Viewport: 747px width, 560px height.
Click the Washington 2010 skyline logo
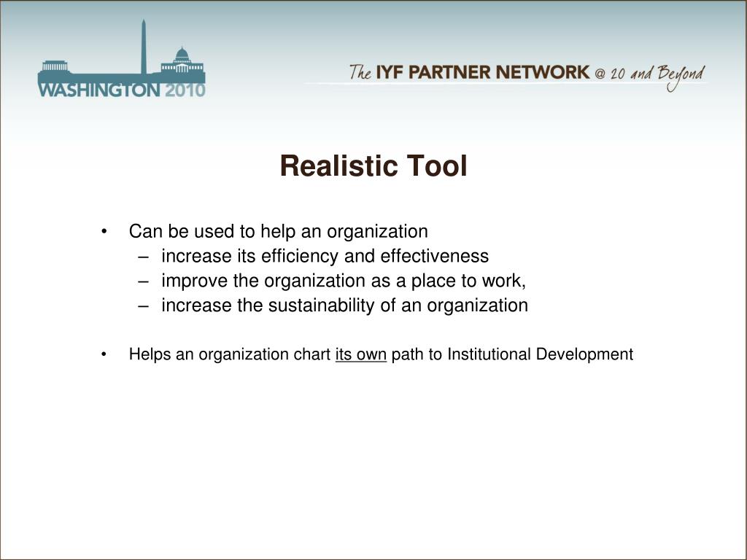point(122,59)
